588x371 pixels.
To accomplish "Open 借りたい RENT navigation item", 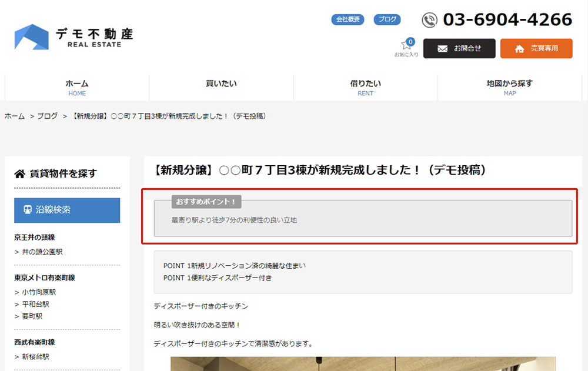I will click(x=365, y=88).
